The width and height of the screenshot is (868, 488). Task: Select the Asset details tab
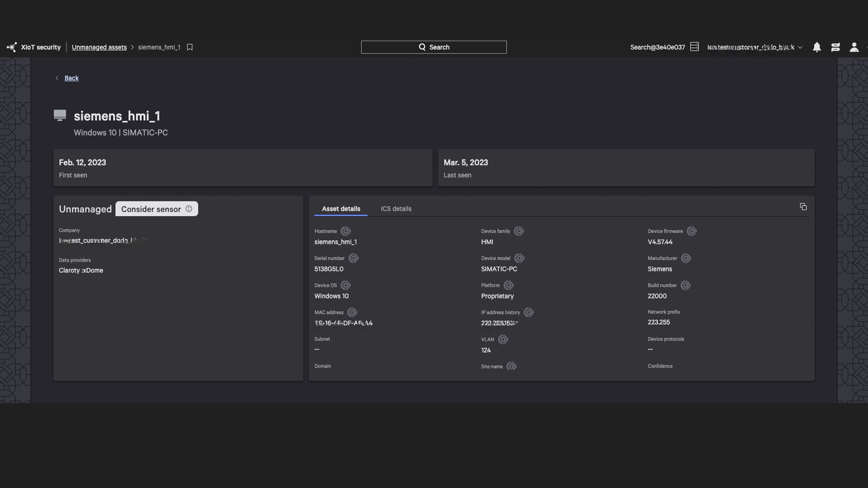(341, 209)
